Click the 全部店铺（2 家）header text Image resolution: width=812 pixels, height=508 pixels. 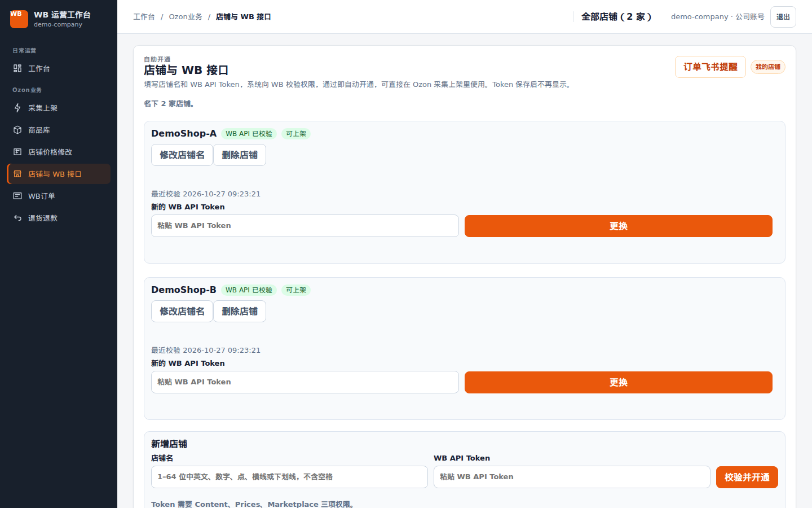[616, 17]
